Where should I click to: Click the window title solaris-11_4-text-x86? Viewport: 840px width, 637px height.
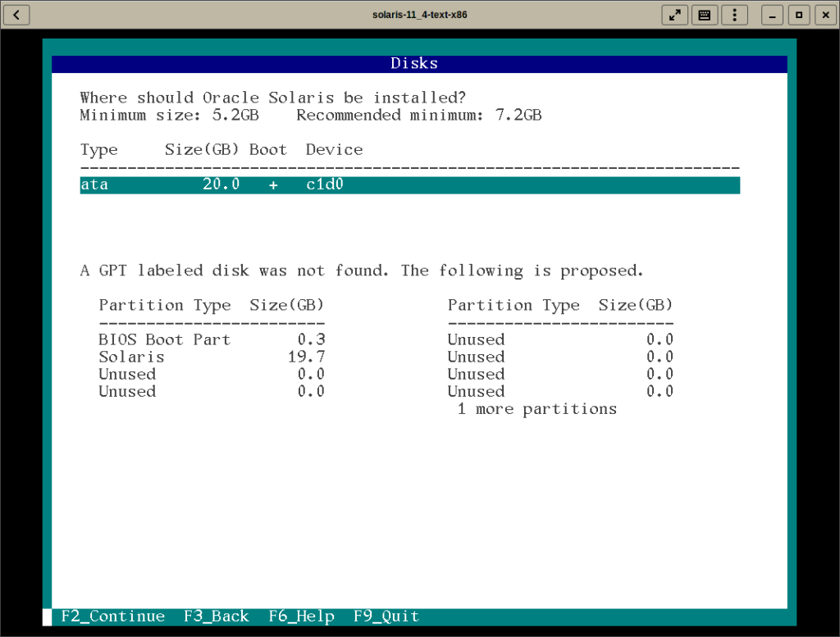pyautogui.click(x=419, y=15)
